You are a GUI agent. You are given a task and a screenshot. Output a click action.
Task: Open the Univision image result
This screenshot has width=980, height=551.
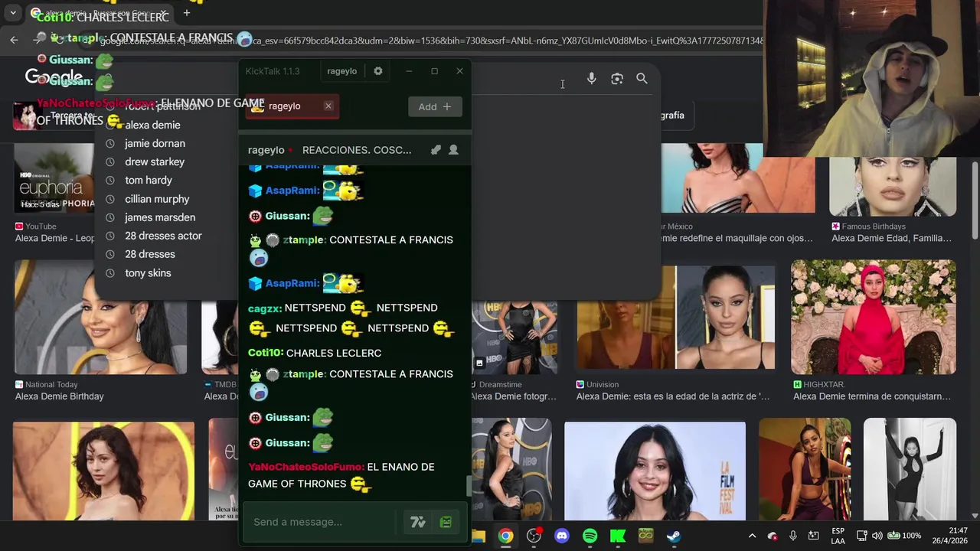[676, 317]
